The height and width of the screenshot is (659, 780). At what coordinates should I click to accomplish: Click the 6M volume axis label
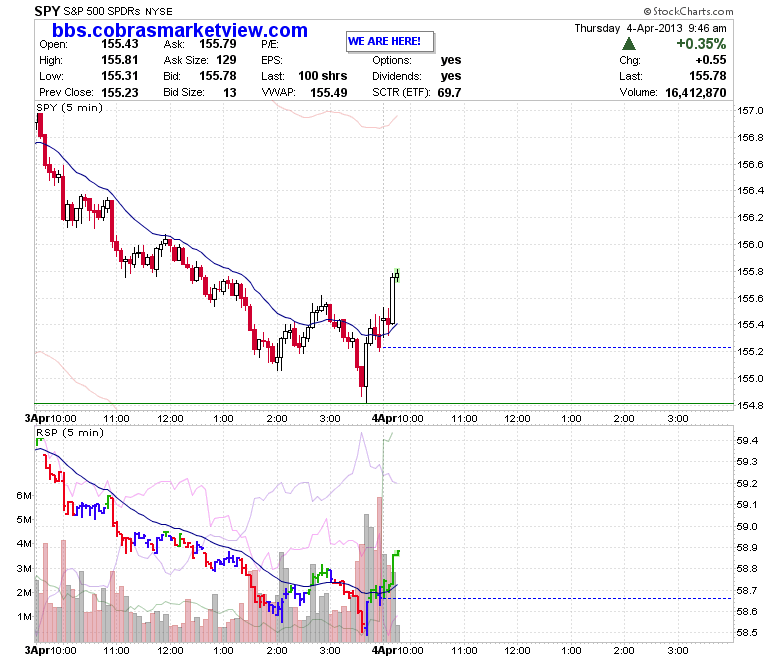tap(24, 495)
